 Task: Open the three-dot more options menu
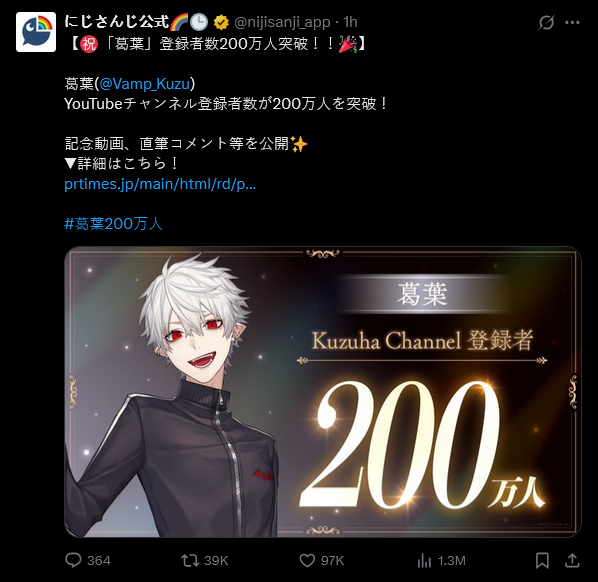pos(572,23)
